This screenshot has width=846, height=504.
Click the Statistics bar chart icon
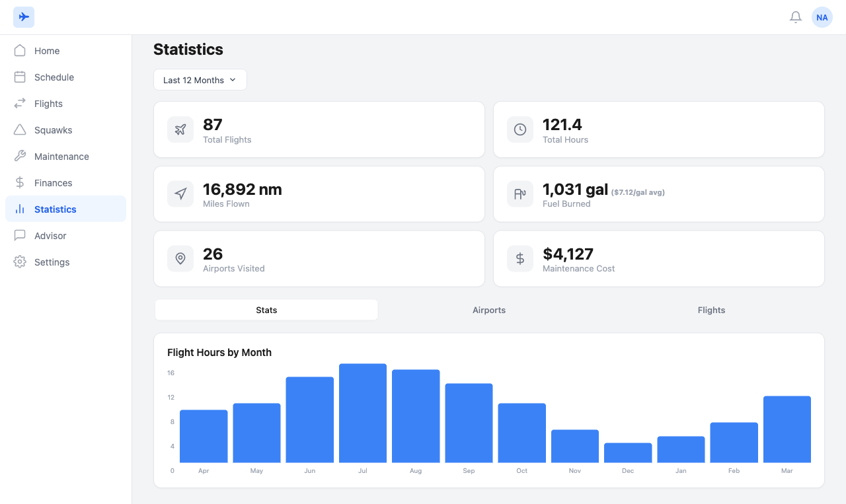click(20, 209)
